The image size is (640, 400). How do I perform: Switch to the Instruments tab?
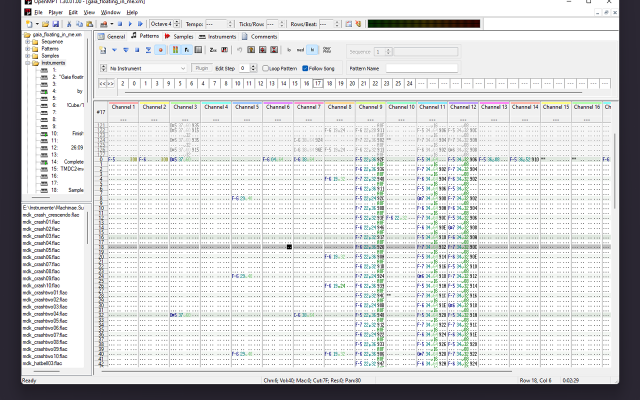pos(218,36)
